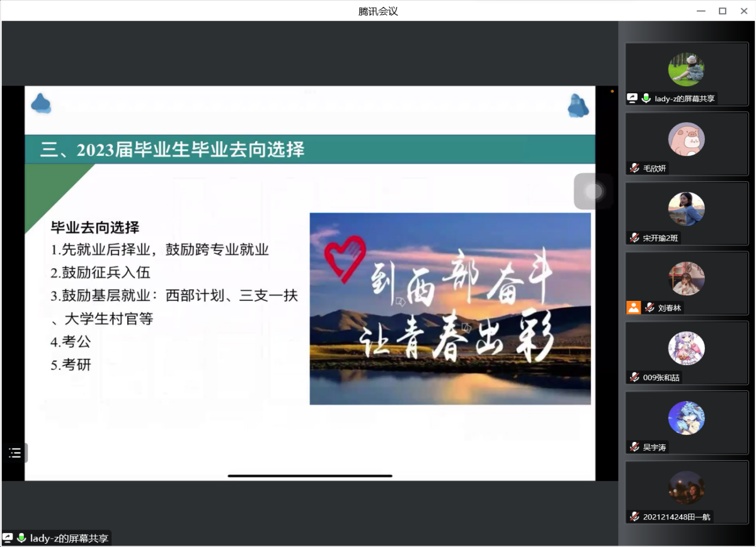Image resolution: width=756 pixels, height=547 pixels.
Task: Click the 刘春林 name label
Action: coord(670,308)
